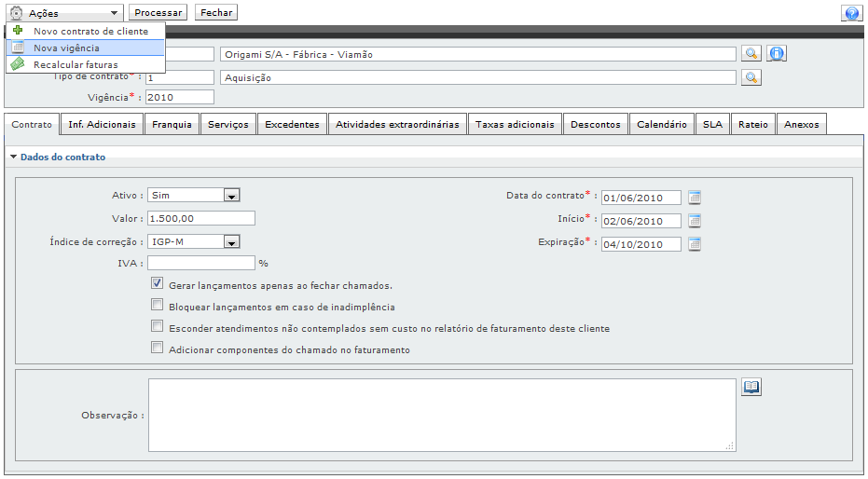The image size is (868, 479).
Task: Click the gear icon in Ações menu
Action: tap(17, 13)
